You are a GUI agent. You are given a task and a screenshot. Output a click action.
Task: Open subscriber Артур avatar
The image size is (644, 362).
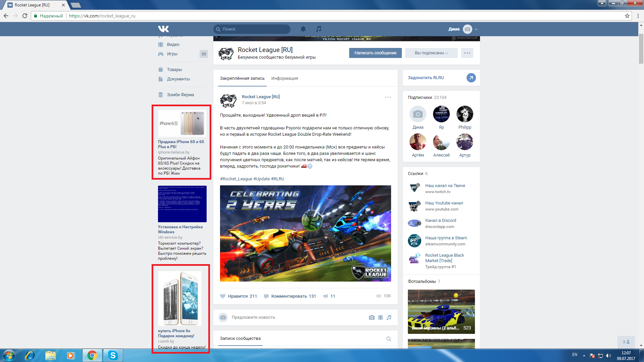[x=465, y=142]
